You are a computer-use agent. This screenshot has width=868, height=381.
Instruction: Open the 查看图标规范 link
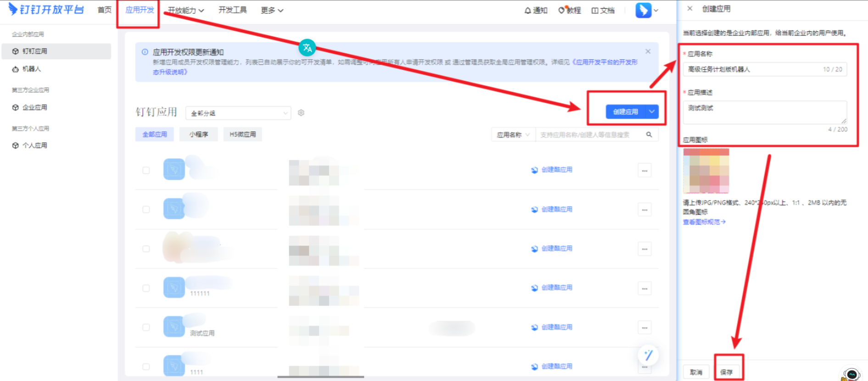click(704, 222)
